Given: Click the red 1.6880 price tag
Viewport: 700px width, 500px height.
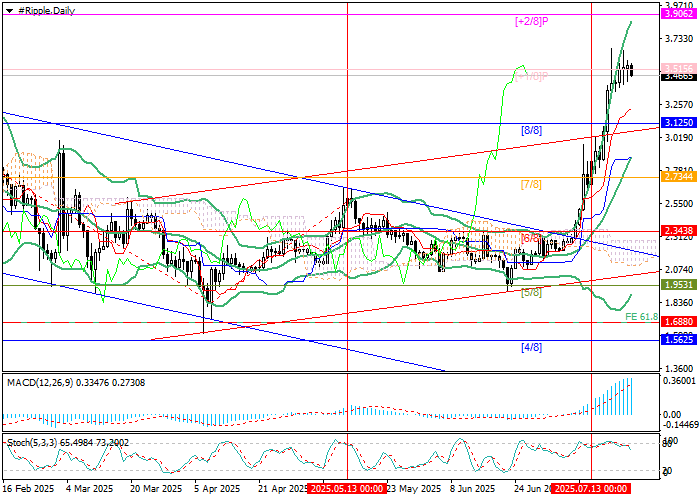Looking at the screenshot, I should [678, 323].
